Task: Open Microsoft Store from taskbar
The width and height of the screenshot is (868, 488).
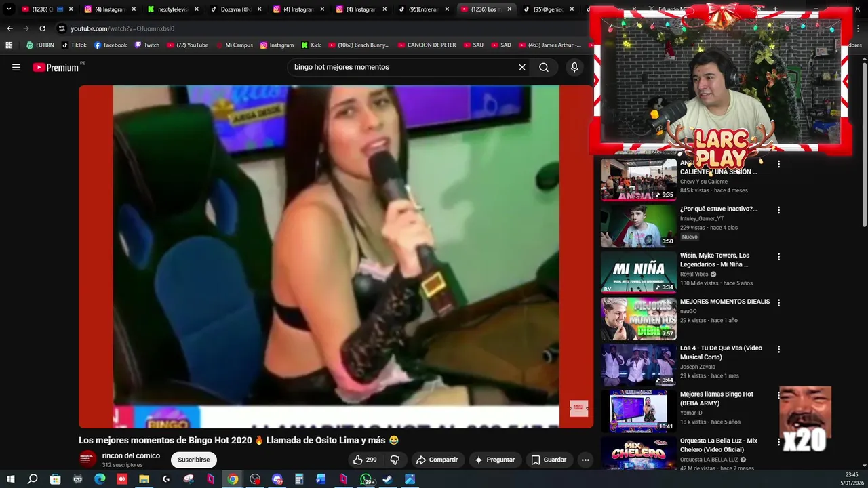Action: pos(55,479)
